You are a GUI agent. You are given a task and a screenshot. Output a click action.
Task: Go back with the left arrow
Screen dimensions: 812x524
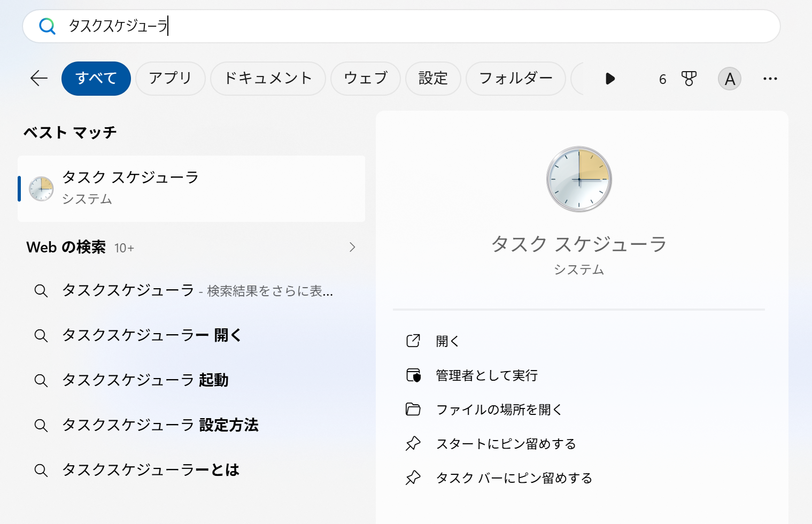tap(39, 79)
